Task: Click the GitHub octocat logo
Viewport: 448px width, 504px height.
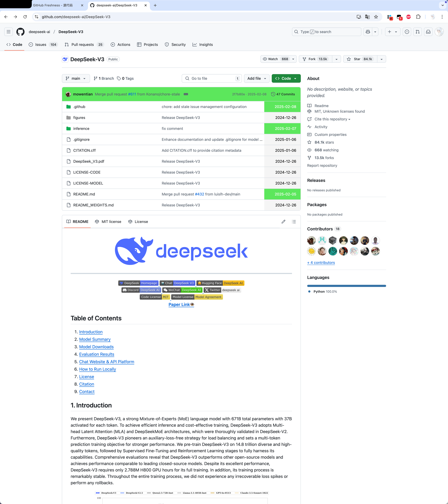Action: pos(20,32)
